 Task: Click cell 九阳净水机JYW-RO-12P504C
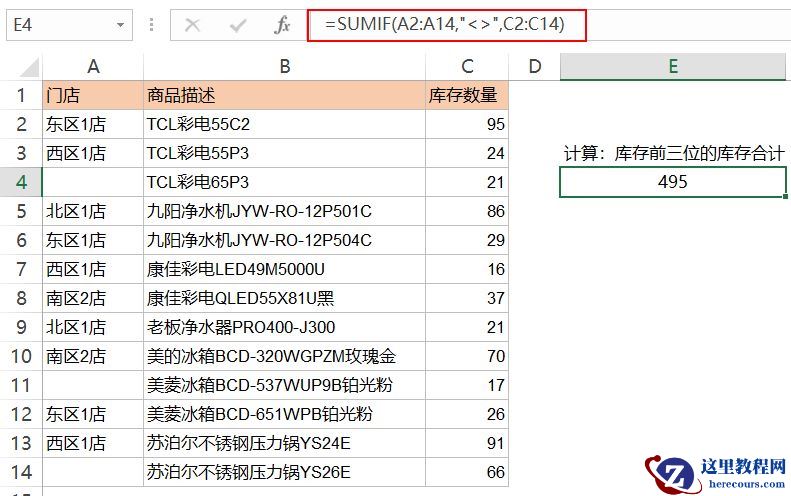285,240
